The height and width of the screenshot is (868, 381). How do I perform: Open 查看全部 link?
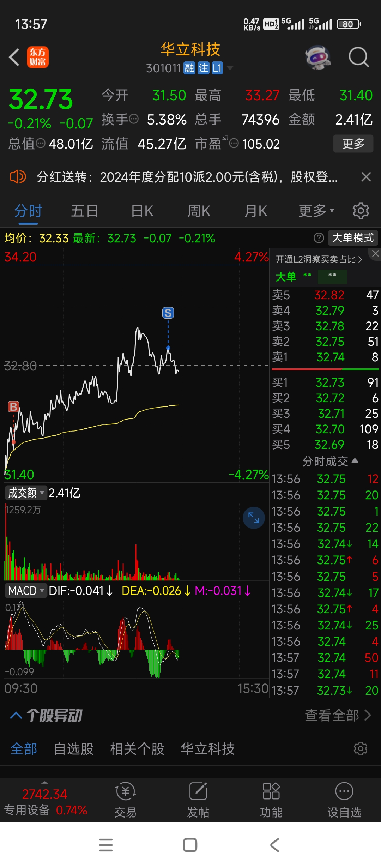[338, 715]
